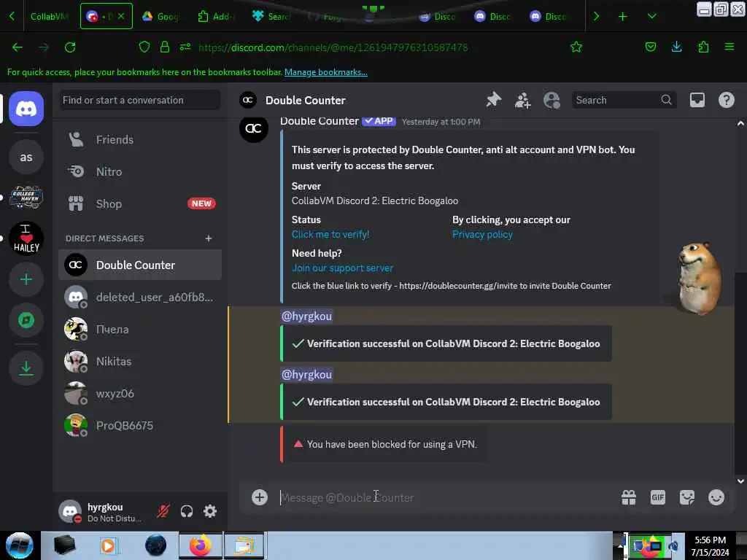Open the emoji picker
The width and height of the screenshot is (747, 560).
[716, 497]
